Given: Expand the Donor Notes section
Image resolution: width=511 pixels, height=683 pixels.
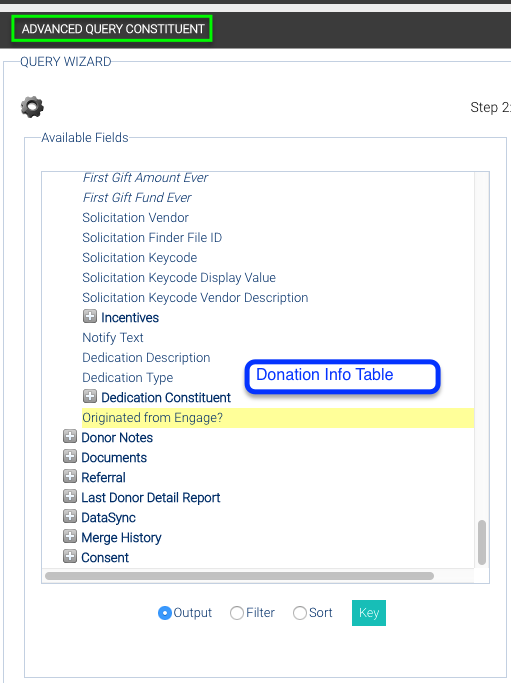Looking at the screenshot, I should pyautogui.click(x=70, y=436).
